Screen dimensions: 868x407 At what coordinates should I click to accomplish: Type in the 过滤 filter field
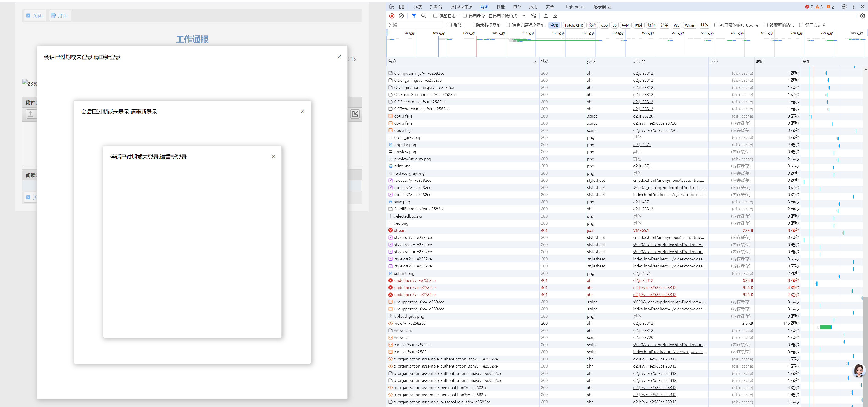pos(415,25)
